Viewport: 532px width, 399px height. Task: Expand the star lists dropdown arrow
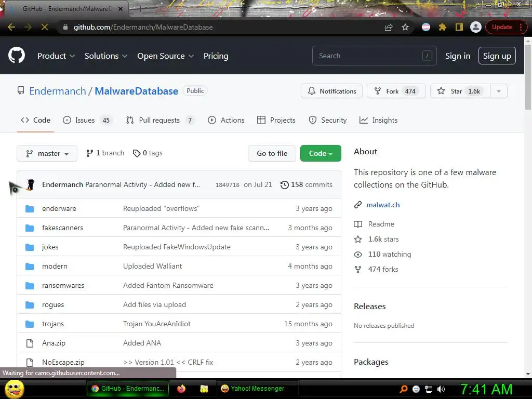click(499, 91)
